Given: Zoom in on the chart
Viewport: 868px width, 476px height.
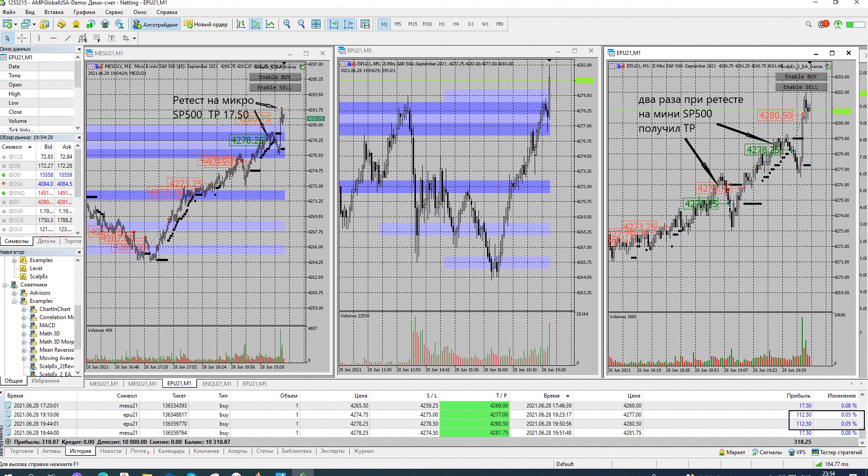Looking at the screenshot, I should (x=287, y=24).
